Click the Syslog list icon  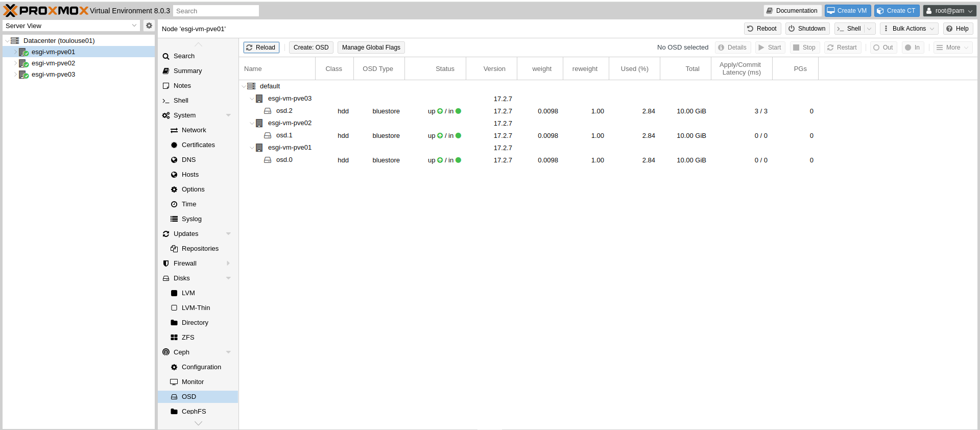[174, 219]
